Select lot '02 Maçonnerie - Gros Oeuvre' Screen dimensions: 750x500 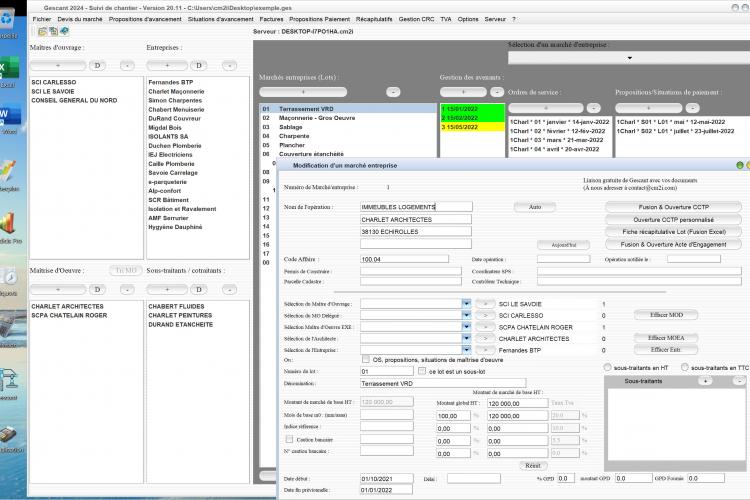348,118
